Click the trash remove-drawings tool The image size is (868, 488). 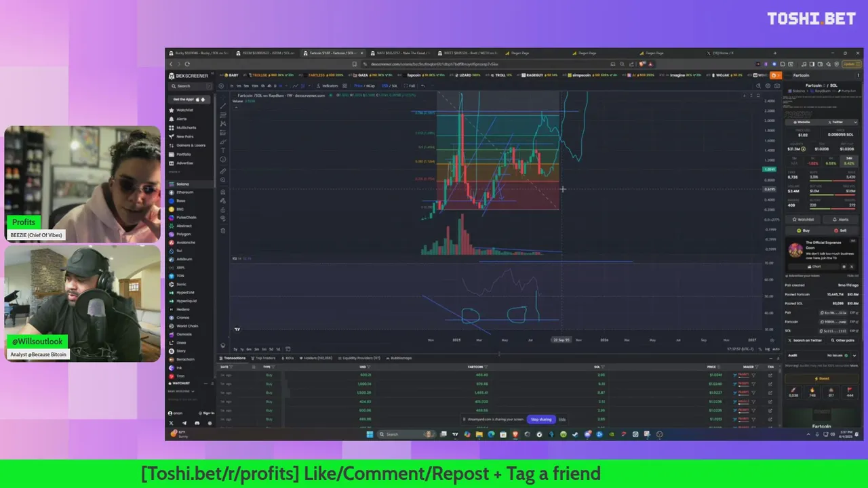[222, 230]
